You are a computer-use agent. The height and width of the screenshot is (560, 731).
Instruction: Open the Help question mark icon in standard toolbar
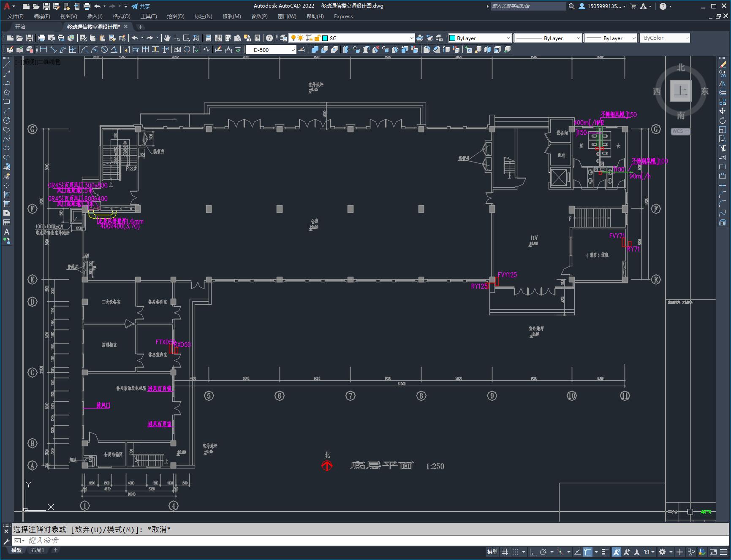tap(269, 38)
